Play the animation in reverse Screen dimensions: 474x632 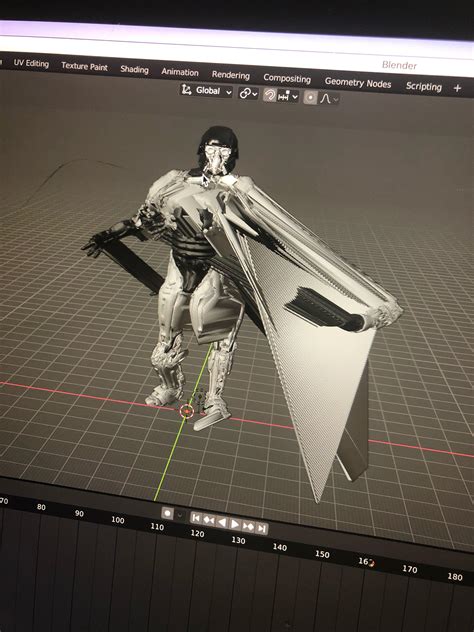pos(221,522)
